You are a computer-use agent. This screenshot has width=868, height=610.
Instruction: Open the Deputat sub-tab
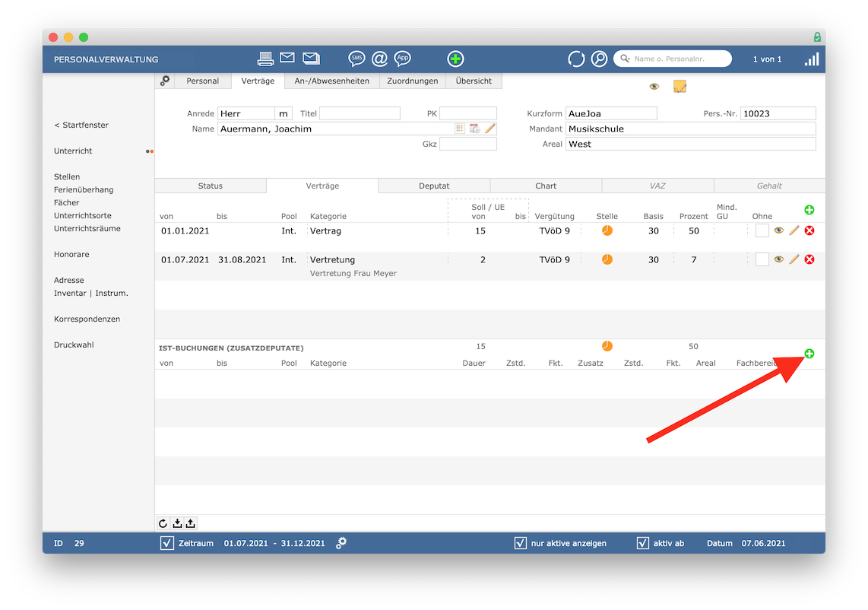click(434, 186)
